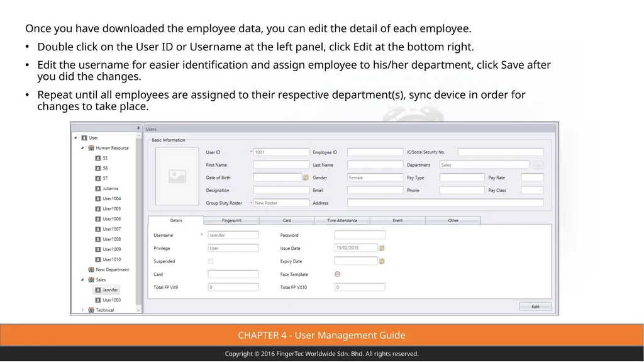The image size is (644, 362).
Task: Click the Address field
Action: click(446, 203)
